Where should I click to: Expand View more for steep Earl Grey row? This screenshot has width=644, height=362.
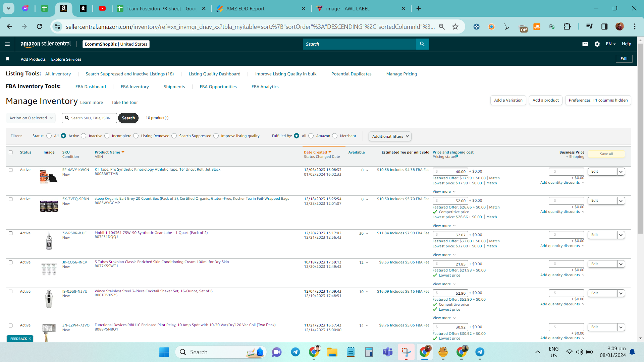[x=444, y=226]
